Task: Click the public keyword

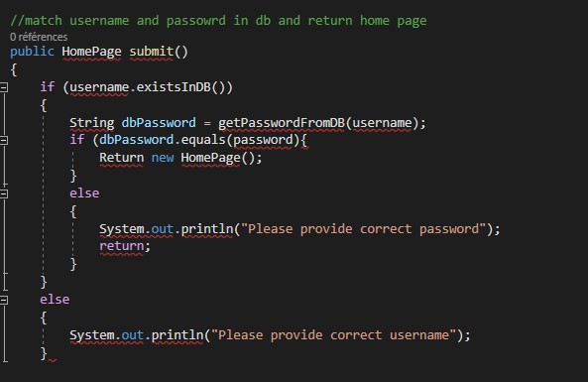Action: [x=32, y=52]
